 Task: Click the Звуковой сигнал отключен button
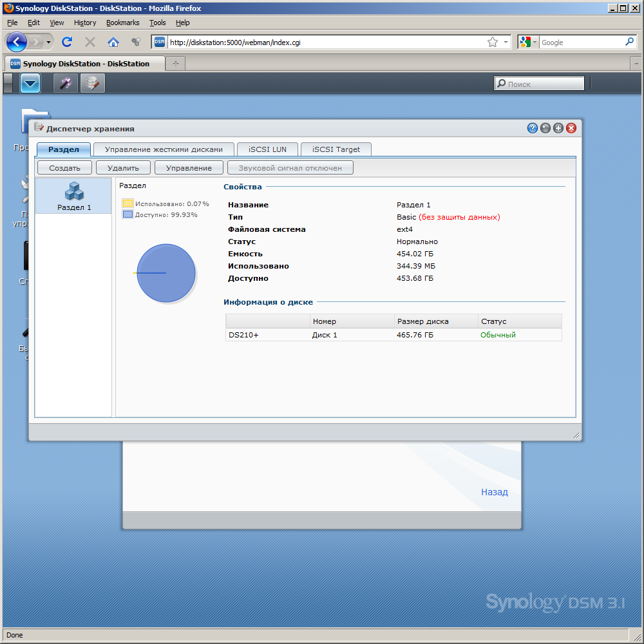coord(290,167)
